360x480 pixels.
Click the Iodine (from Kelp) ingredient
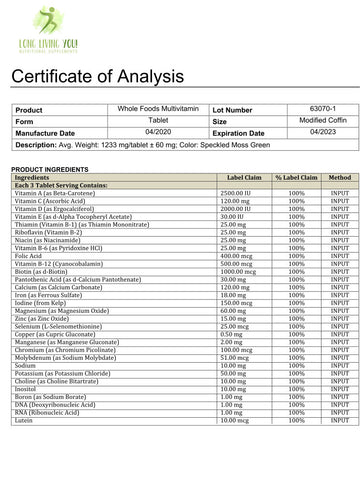pyautogui.click(x=40, y=303)
